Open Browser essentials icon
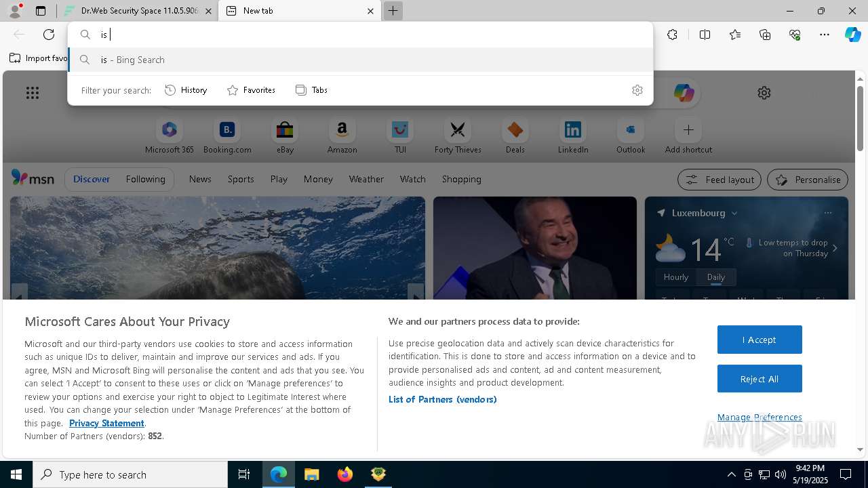The height and width of the screenshot is (488, 868). (x=795, y=35)
